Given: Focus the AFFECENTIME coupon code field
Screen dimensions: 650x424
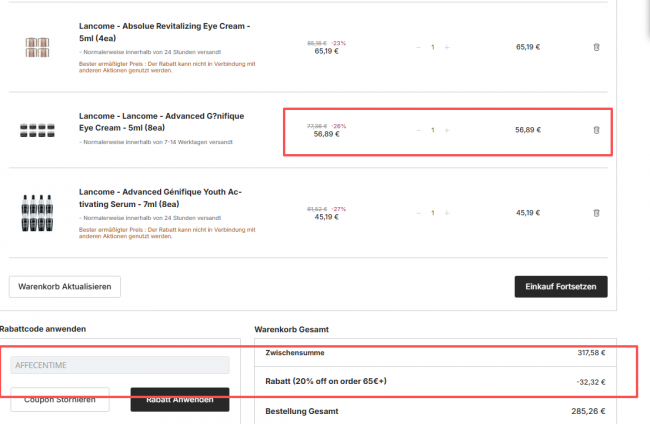Looking at the screenshot, I should pos(120,365).
